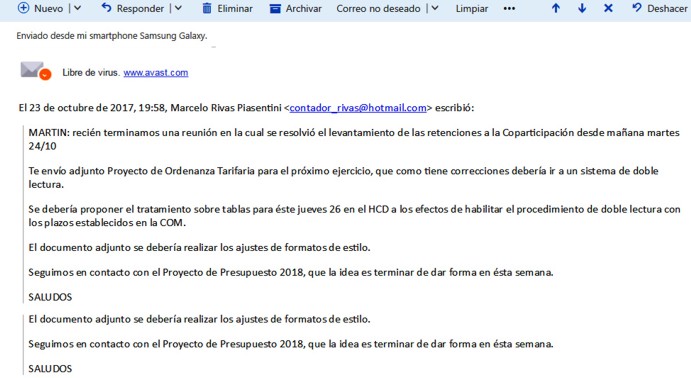The image size is (691, 378).
Task: Click the text 'Libre de virus.'
Action: (91, 73)
